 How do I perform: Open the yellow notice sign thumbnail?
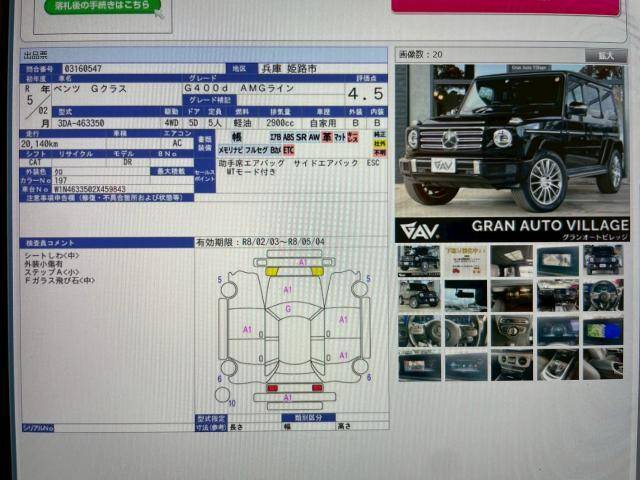click(464, 261)
